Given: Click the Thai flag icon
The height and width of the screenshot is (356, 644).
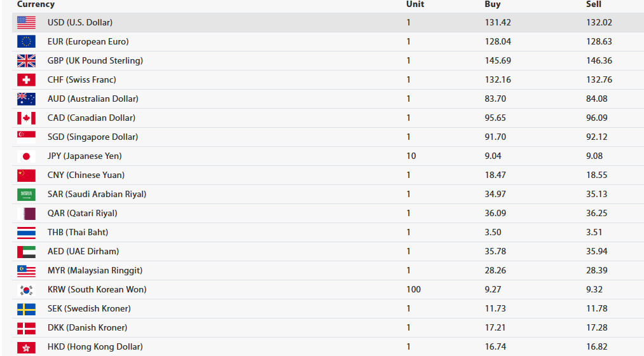Looking at the screenshot, I should pos(26,233).
